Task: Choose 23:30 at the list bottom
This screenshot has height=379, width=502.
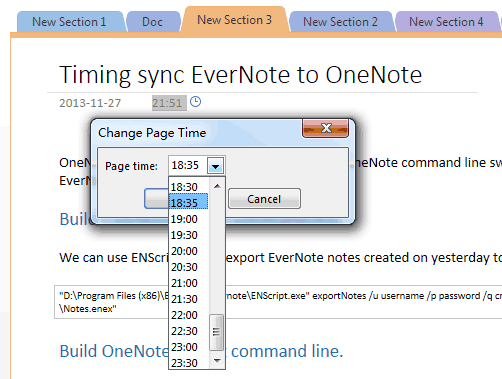Action: pos(189,362)
